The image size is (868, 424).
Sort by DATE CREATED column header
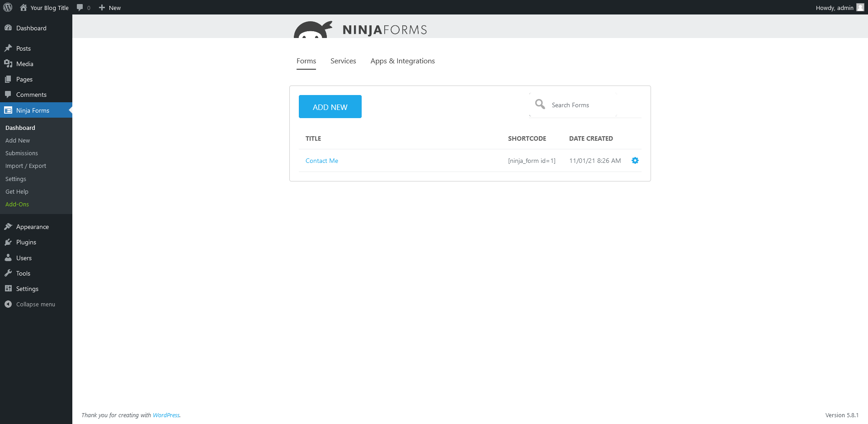pos(591,138)
